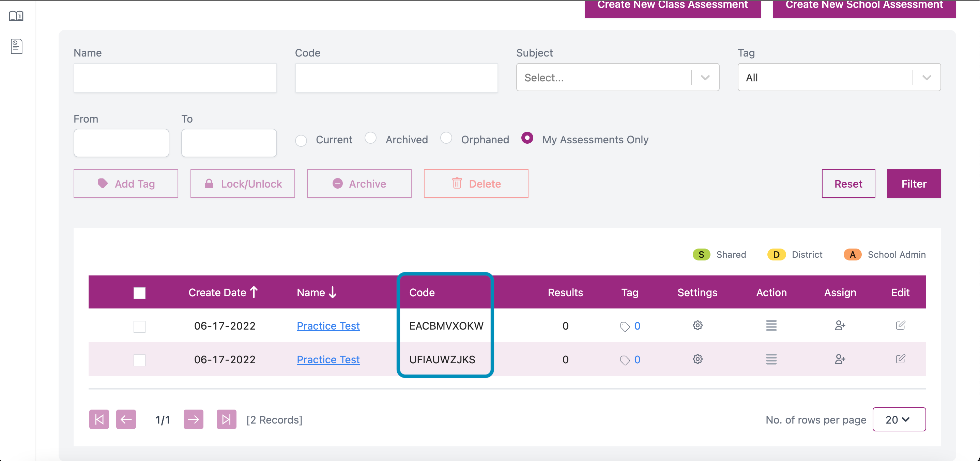Focus the To date field
Image resolution: width=980 pixels, height=461 pixels.
click(229, 143)
